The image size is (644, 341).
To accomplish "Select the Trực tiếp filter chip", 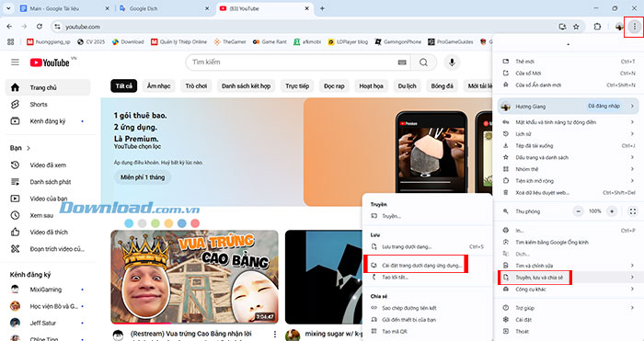I will click(297, 85).
